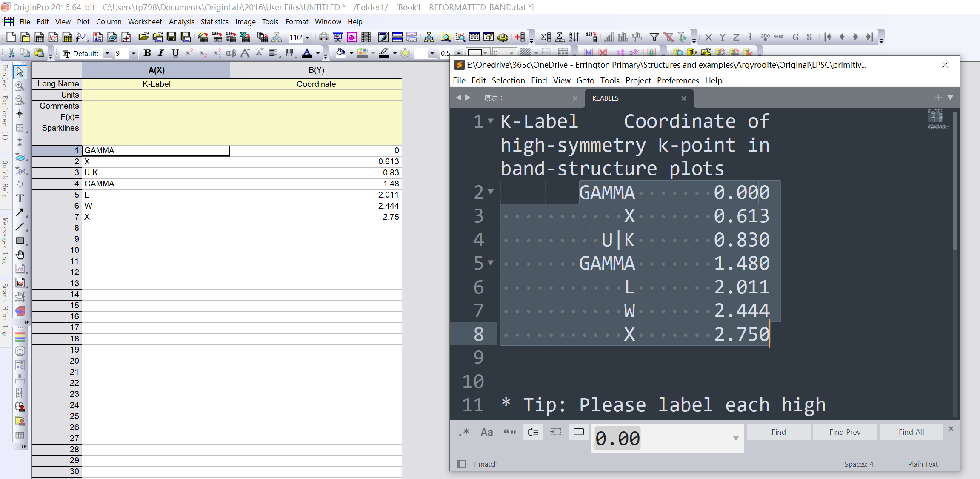Switch to the KLABELS tab
980x479 pixels.
coord(606,98)
